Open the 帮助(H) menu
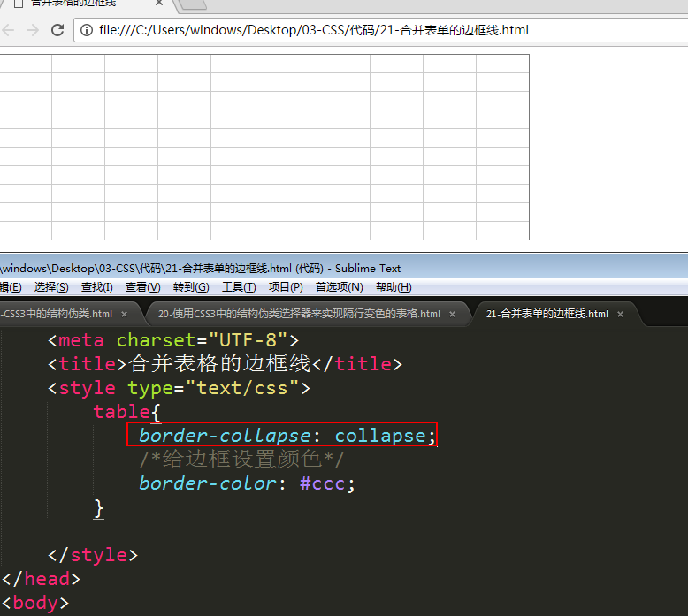This screenshot has width=688, height=616. [394, 287]
